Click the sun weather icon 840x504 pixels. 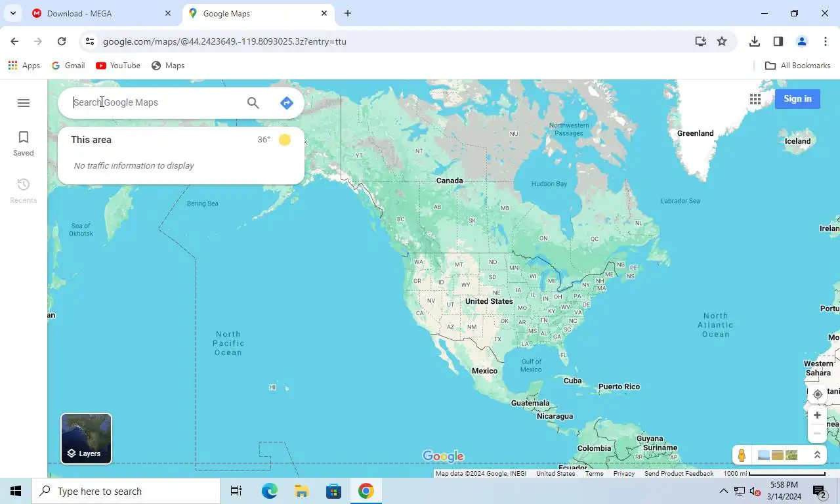click(284, 140)
